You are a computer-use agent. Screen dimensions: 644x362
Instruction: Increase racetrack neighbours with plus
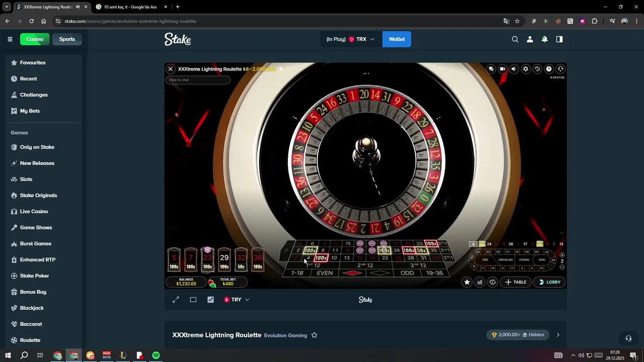coord(562,255)
